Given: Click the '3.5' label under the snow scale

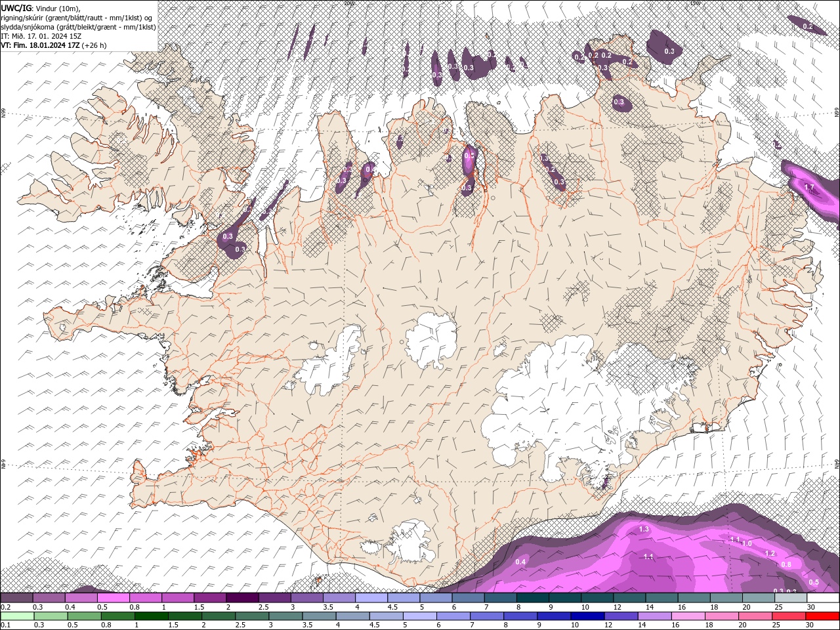Looking at the screenshot, I should pyautogui.click(x=328, y=607).
